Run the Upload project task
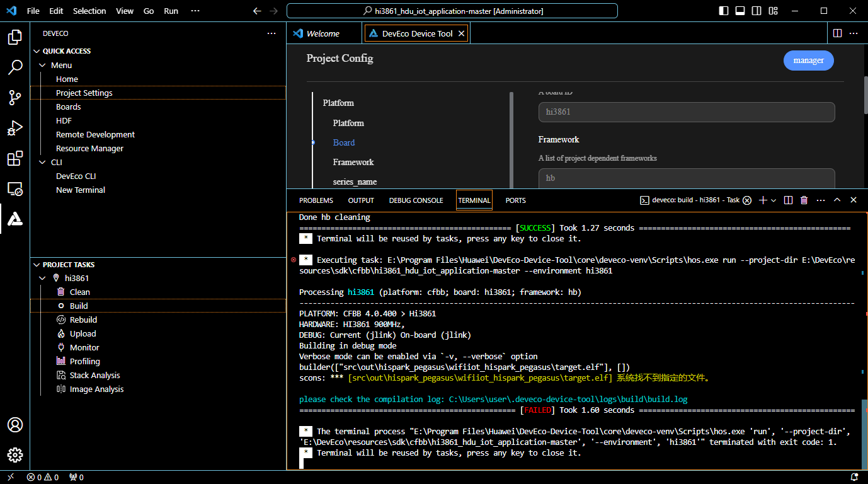Image resolution: width=868 pixels, height=484 pixels. [x=83, y=333]
